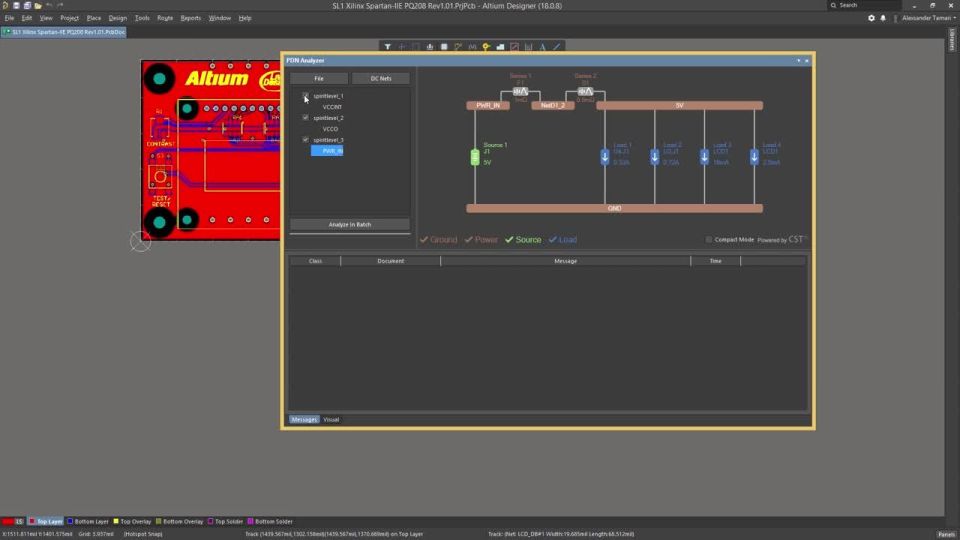Image resolution: width=960 pixels, height=540 pixels.
Task: Click the tune length icon in active bar
Action: [472, 47]
